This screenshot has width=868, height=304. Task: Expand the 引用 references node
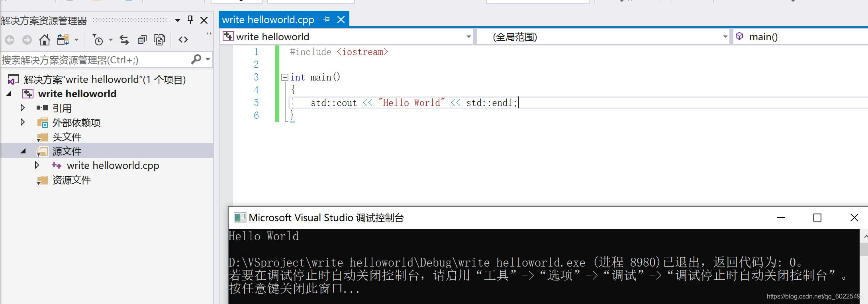pyautogui.click(x=22, y=108)
